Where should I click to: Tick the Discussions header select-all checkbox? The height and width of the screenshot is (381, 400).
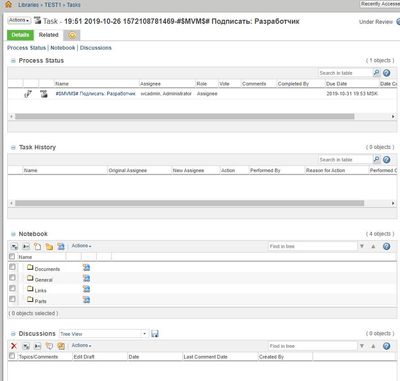click(12, 356)
